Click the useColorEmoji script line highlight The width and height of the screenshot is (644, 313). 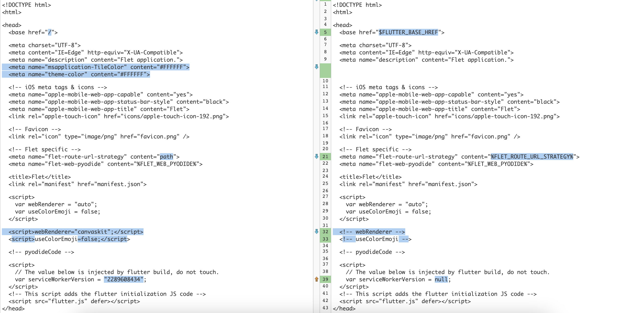pos(70,239)
